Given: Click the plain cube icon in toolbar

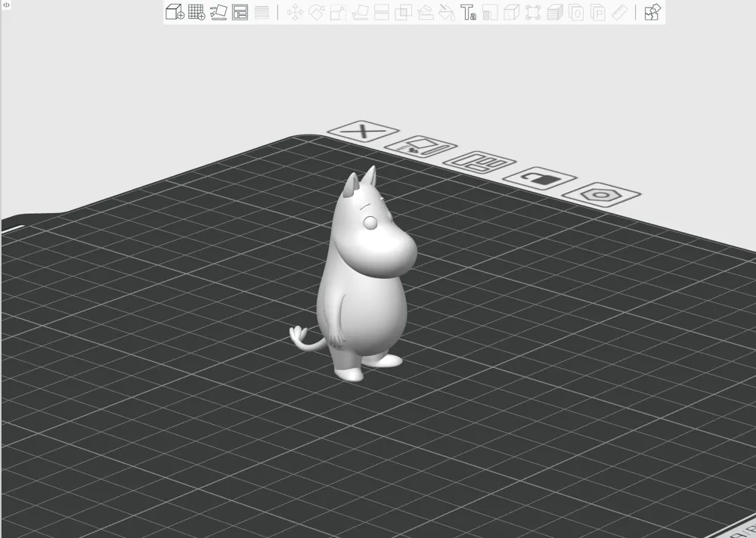Looking at the screenshot, I should pyautogui.click(x=511, y=12).
